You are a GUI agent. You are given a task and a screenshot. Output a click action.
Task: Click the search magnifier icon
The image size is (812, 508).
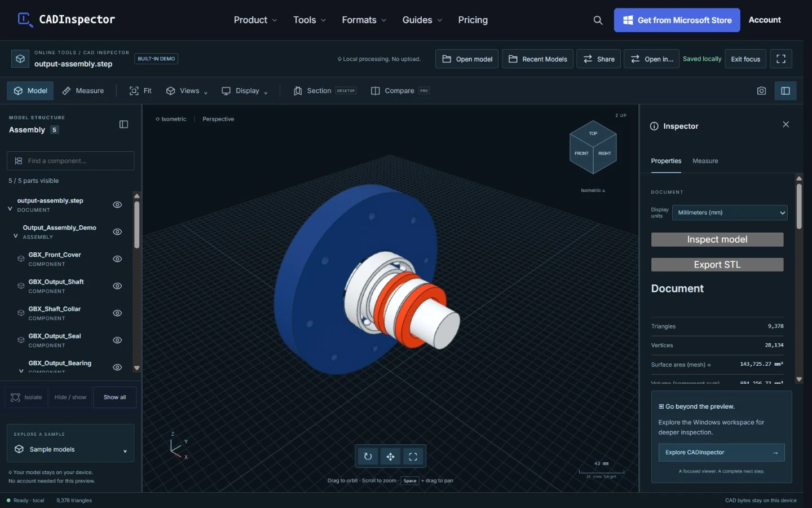coord(598,20)
